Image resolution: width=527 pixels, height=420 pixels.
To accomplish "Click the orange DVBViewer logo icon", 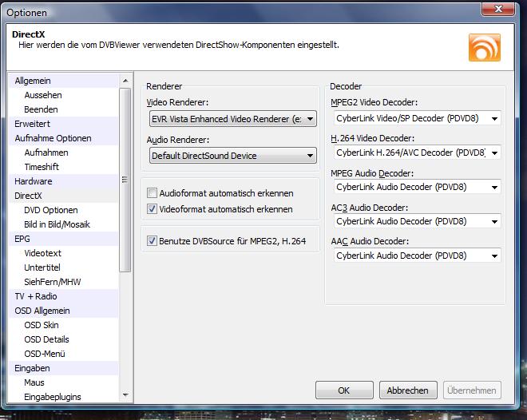I will [485, 47].
